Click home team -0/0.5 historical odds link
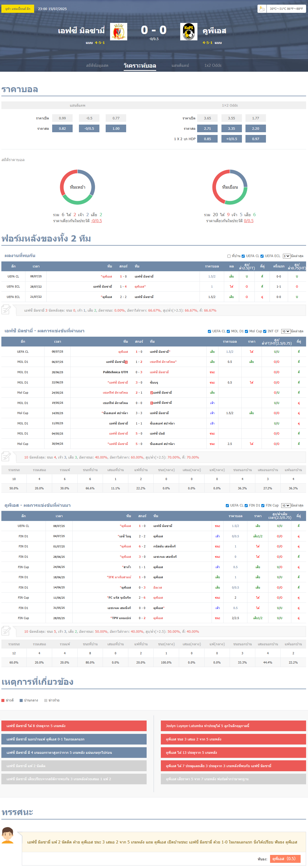 (x=96, y=221)
